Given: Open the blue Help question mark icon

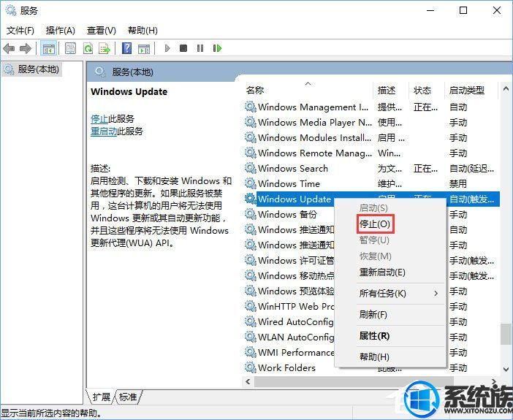Looking at the screenshot, I should (x=126, y=48).
